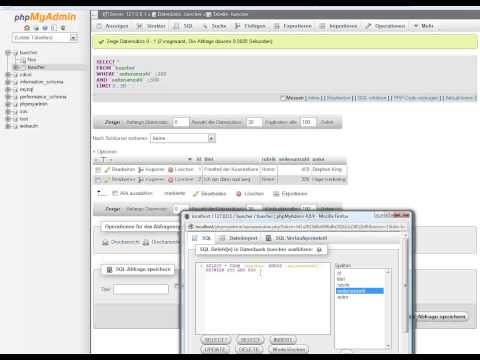Click the Abfrage speichern button

[441, 317]
